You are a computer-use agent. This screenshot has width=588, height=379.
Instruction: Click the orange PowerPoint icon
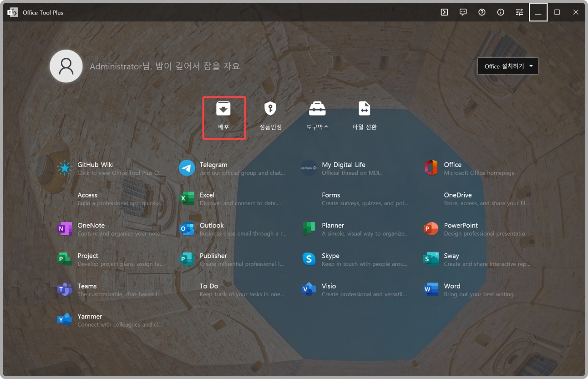click(x=431, y=229)
